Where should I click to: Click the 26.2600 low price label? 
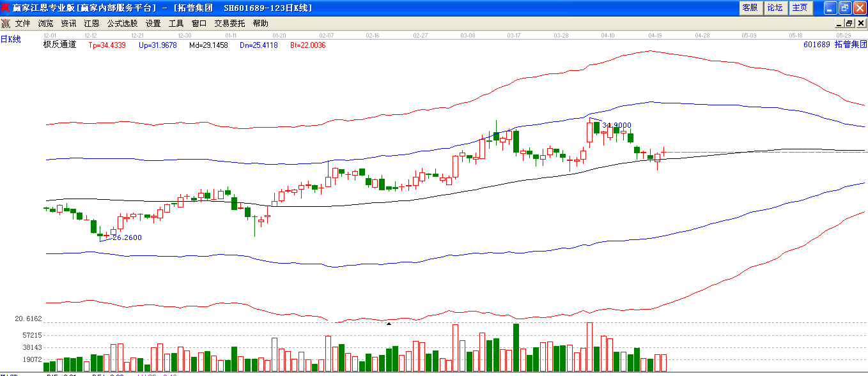pyautogui.click(x=127, y=237)
